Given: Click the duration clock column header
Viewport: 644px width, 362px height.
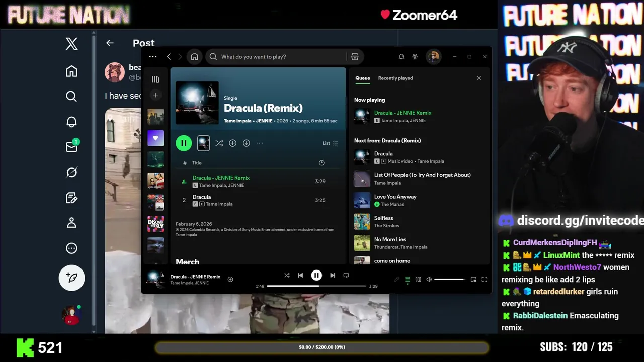Looking at the screenshot, I should 321,163.
